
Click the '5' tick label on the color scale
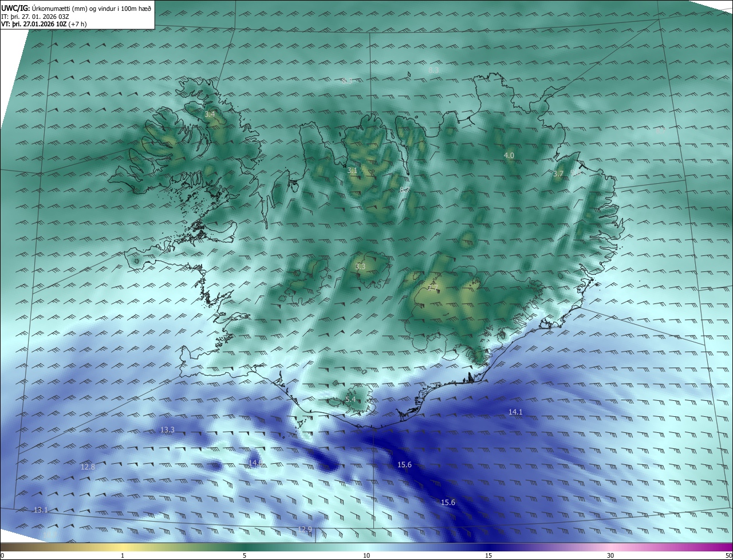tap(245, 555)
